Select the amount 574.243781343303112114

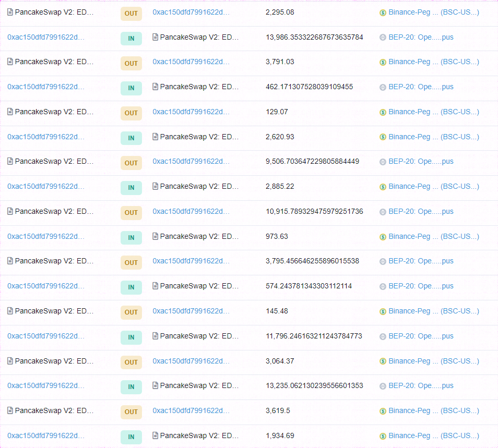(x=309, y=286)
